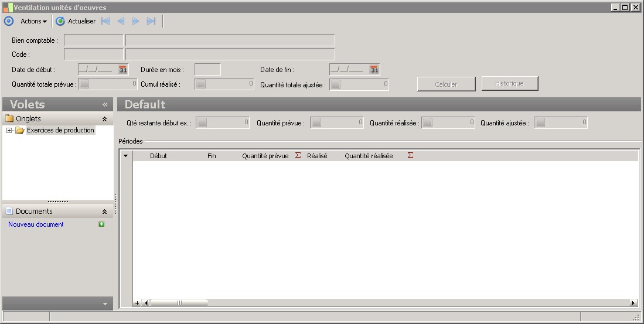This screenshot has height=324, width=644.
Task: Click calculator icon in Quantité réalisée field
Action: [427, 123]
